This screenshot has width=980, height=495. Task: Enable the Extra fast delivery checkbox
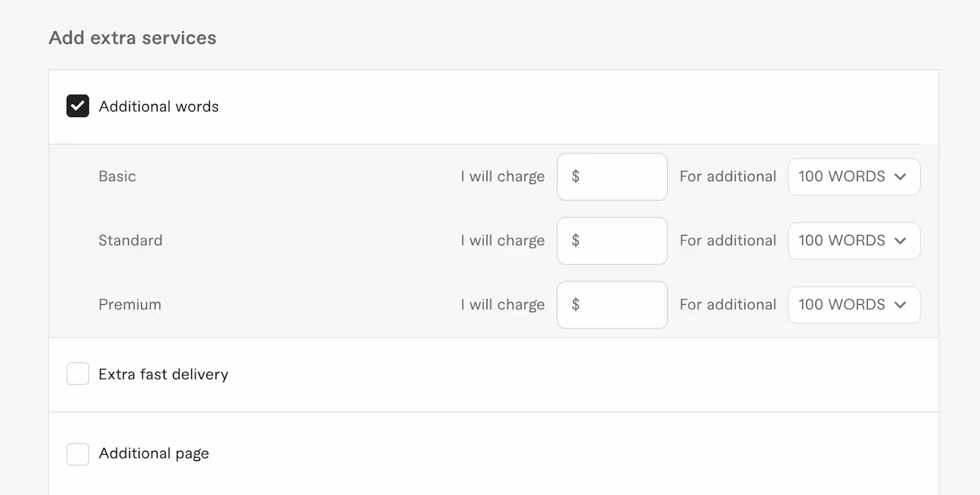78,374
